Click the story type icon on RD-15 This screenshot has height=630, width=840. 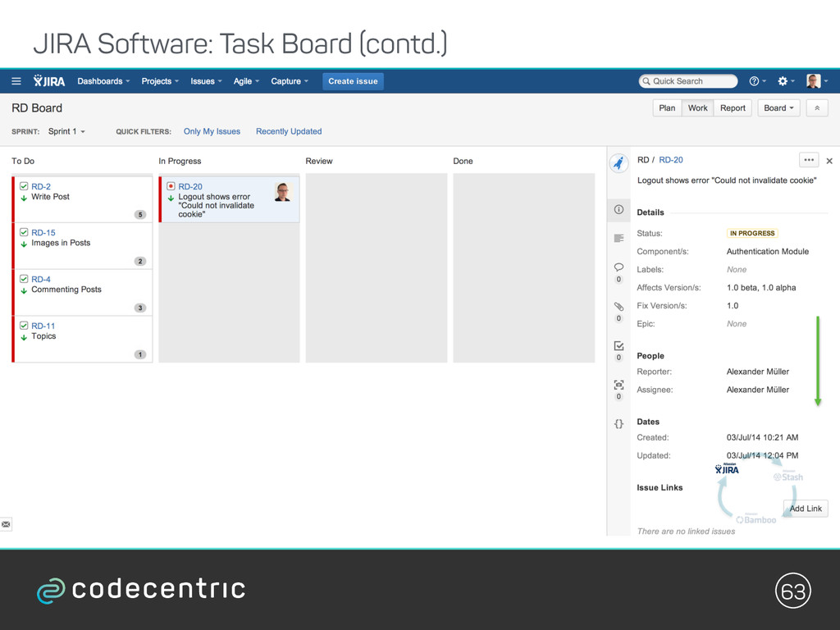pos(24,232)
